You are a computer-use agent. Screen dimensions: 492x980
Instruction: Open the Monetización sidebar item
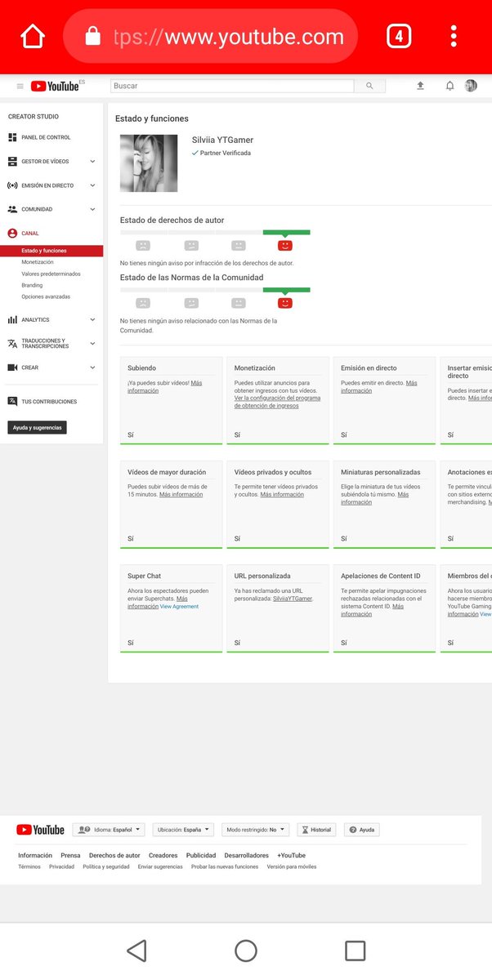tap(38, 262)
